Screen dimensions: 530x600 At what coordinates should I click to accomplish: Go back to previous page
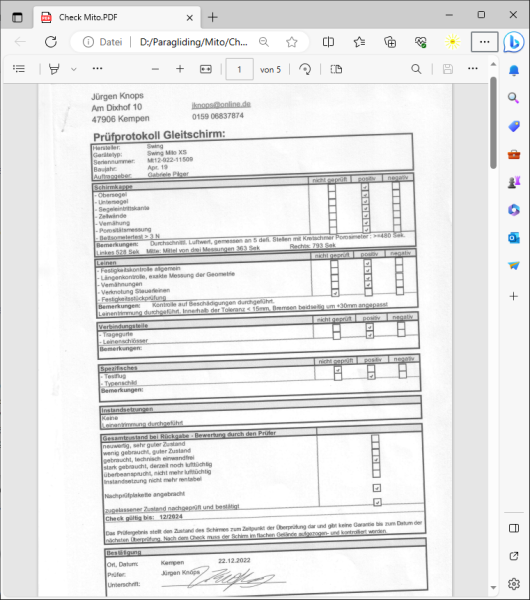click(20, 42)
